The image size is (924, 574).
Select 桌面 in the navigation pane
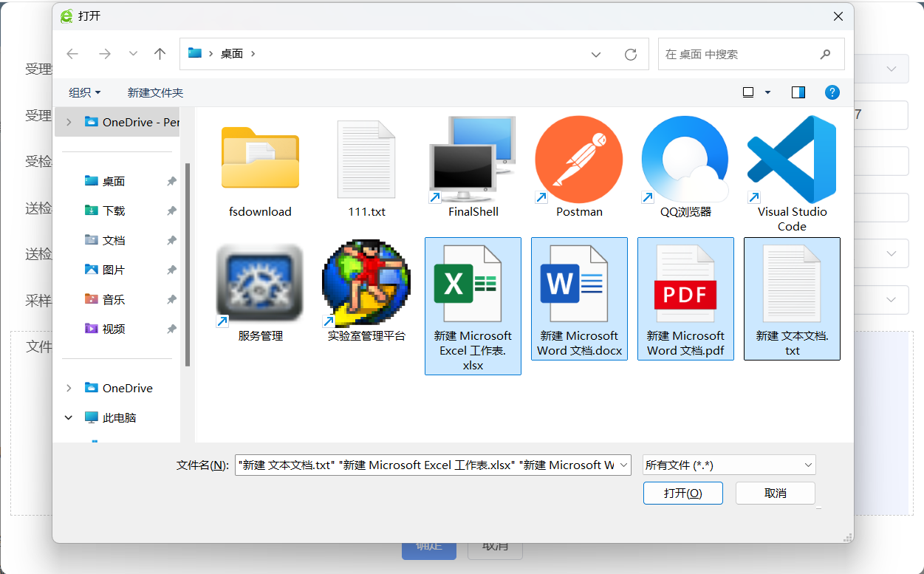coord(114,181)
